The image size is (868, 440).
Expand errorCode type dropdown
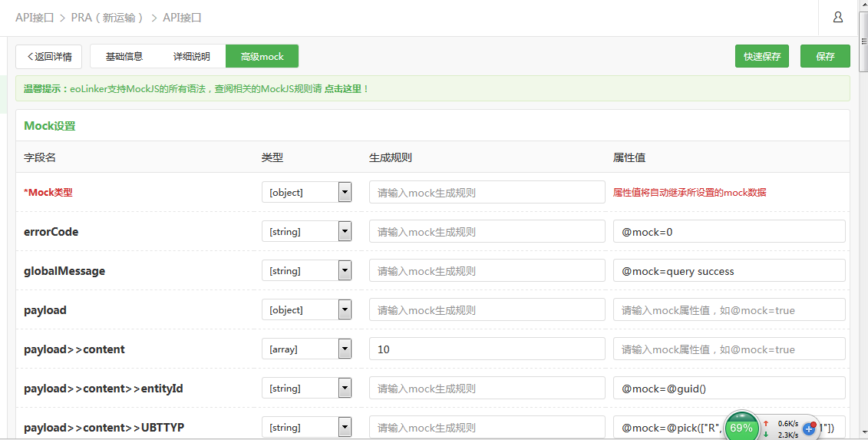point(345,232)
